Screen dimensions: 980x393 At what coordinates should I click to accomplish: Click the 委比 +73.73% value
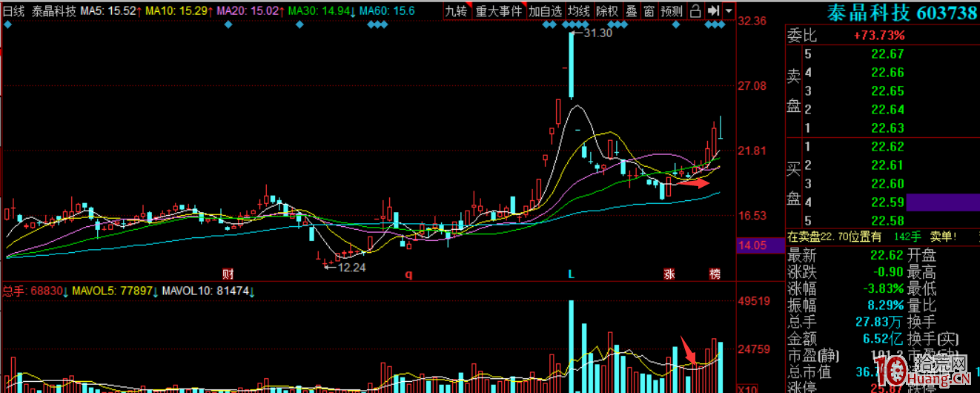(x=878, y=36)
